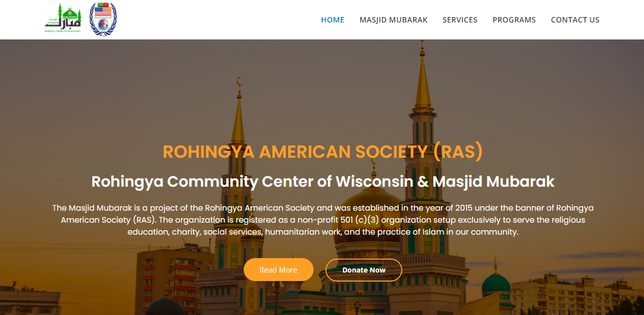Click the Rohingya Community Center of Wisconsin subheading
This screenshot has height=315, width=644.
(x=322, y=181)
